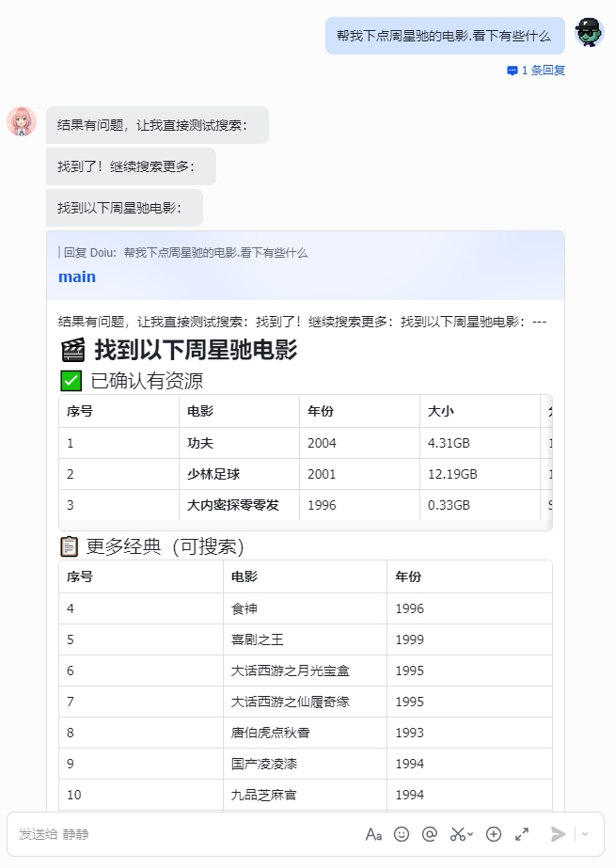615x868 pixels.
Task: Click the '大话西游之月光宝盒' cell
Action: (305, 671)
